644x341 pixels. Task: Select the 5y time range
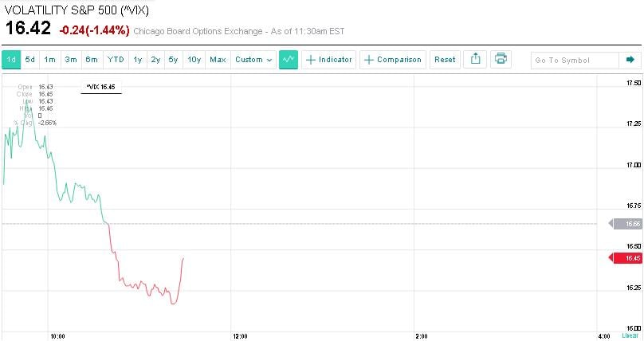pyautogui.click(x=173, y=60)
